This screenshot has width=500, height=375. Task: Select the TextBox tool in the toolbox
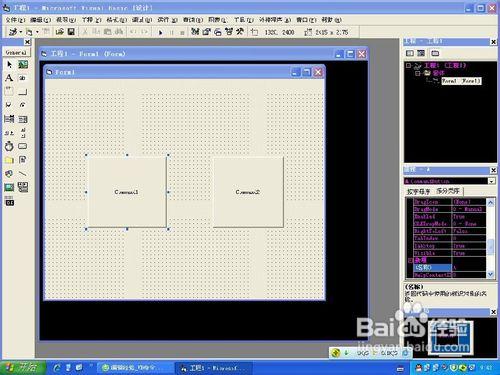(x=23, y=78)
